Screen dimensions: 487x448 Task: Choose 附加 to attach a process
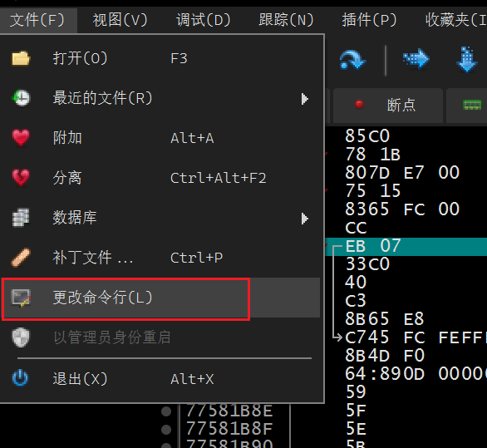point(160,138)
